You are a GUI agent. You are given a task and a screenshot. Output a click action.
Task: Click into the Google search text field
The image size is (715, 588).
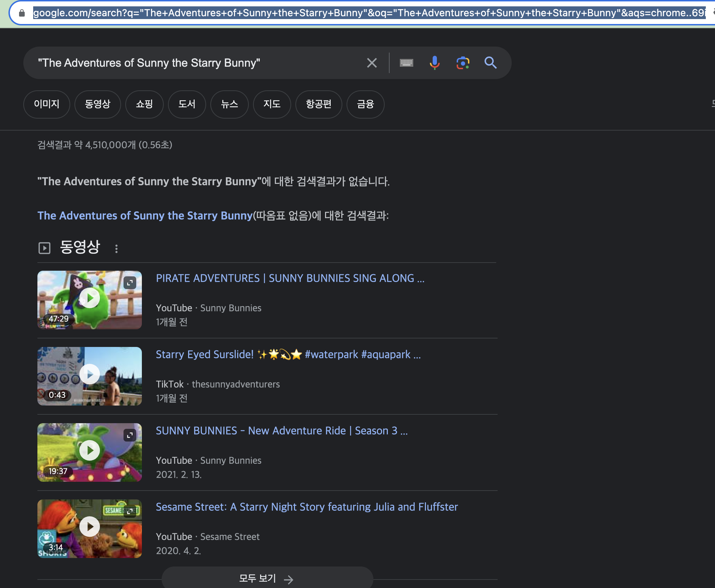click(198, 63)
